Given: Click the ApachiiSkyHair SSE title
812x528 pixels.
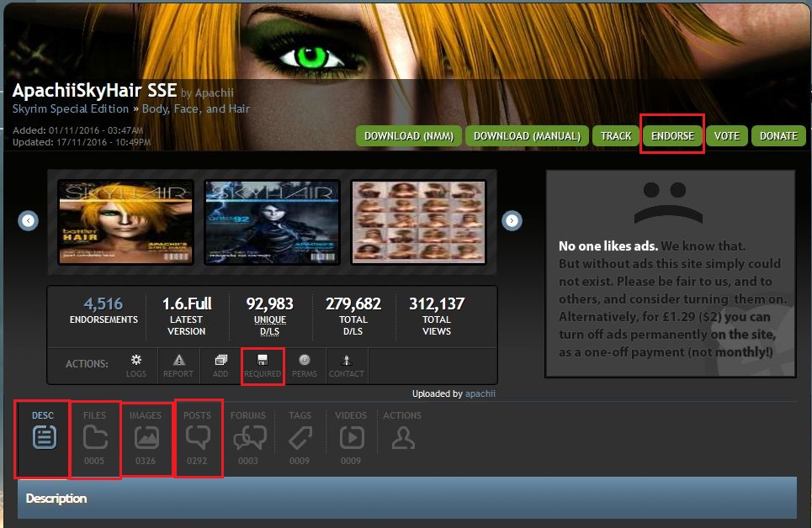Looking at the screenshot, I should (95, 91).
